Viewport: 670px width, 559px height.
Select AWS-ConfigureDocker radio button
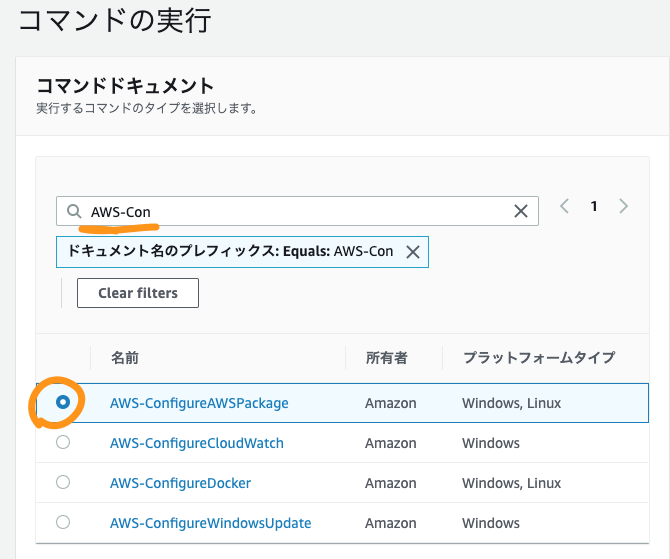click(x=63, y=483)
